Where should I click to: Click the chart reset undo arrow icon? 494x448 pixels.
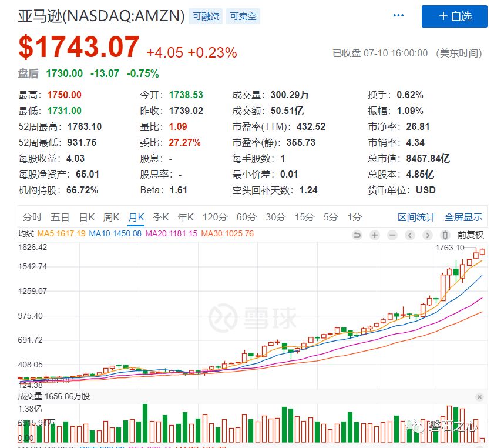click(357, 235)
